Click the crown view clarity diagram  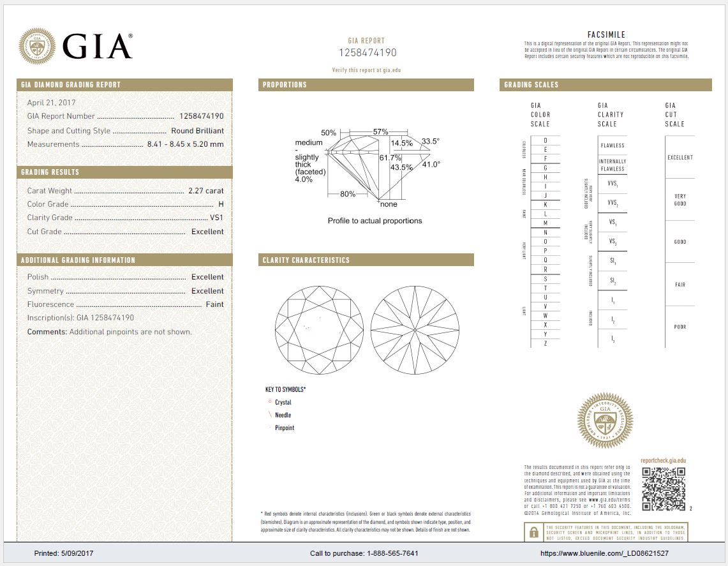320,330
